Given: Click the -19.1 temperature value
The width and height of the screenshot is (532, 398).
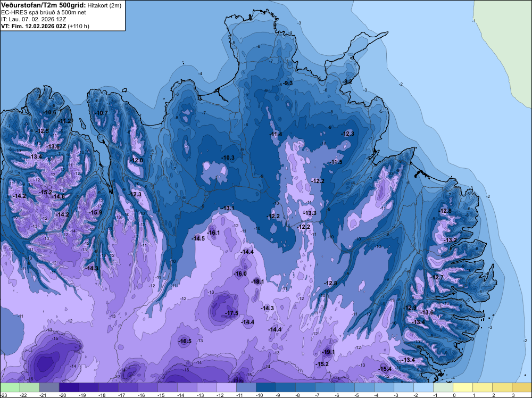Looking at the screenshot, I should [328, 352].
